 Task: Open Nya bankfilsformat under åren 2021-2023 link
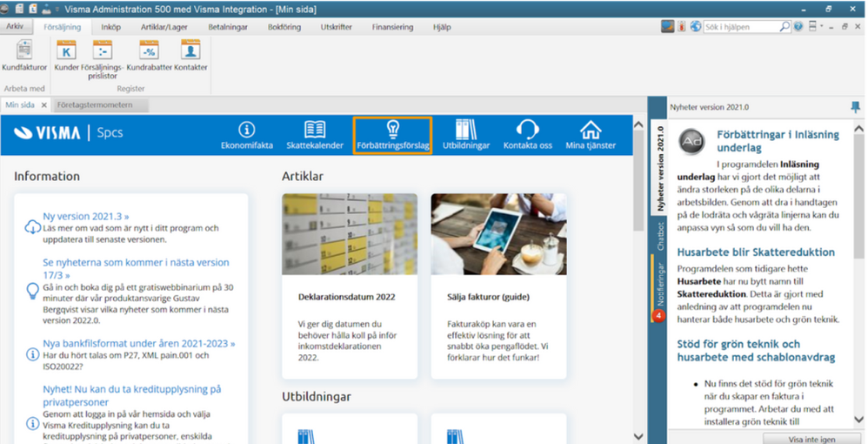pyautogui.click(x=139, y=344)
